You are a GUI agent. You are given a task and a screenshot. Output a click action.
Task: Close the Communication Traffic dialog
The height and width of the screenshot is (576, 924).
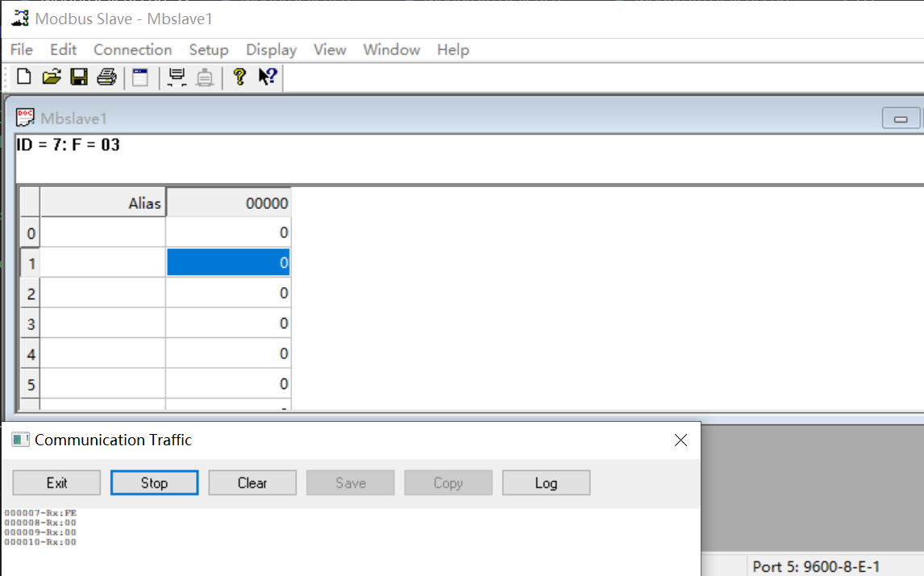click(681, 440)
